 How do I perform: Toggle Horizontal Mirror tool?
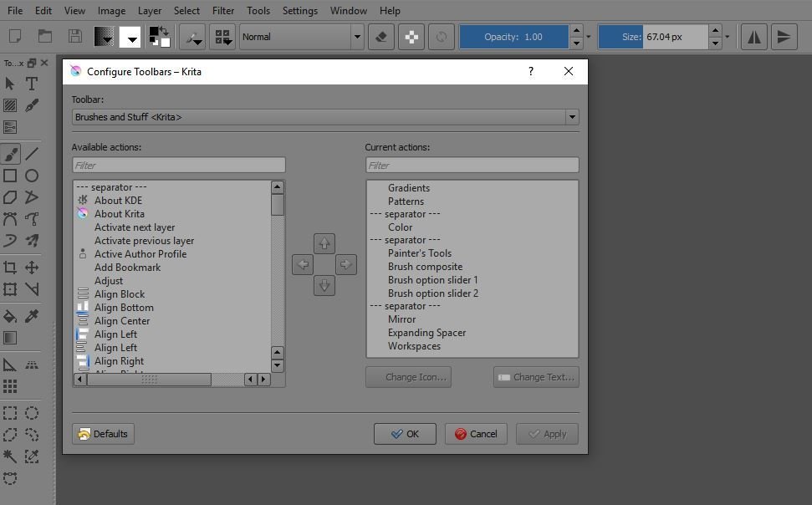coord(754,37)
